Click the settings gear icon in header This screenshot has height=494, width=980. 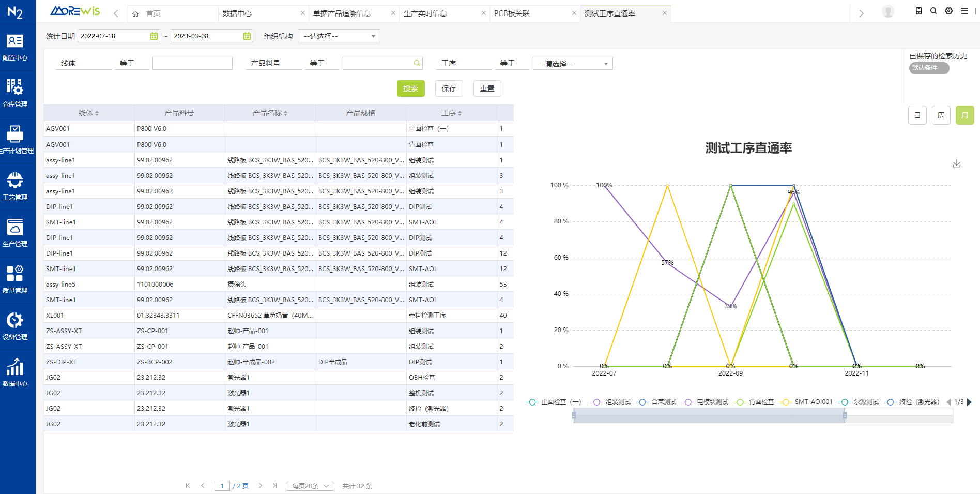coord(948,11)
